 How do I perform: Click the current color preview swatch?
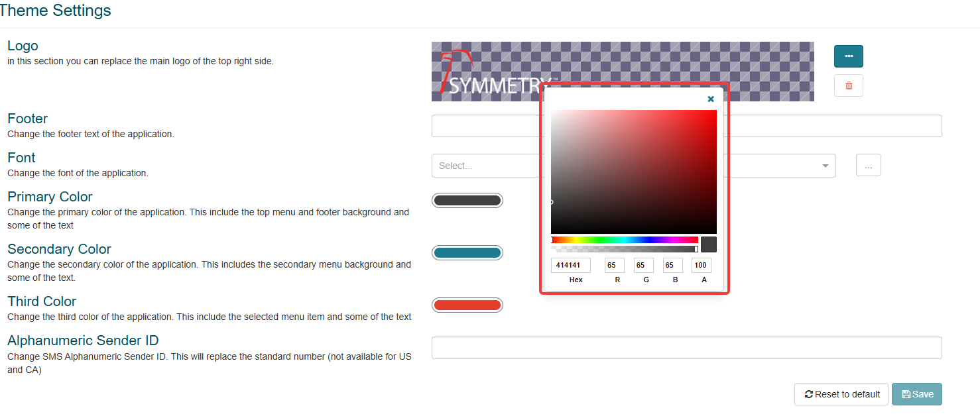click(709, 244)
